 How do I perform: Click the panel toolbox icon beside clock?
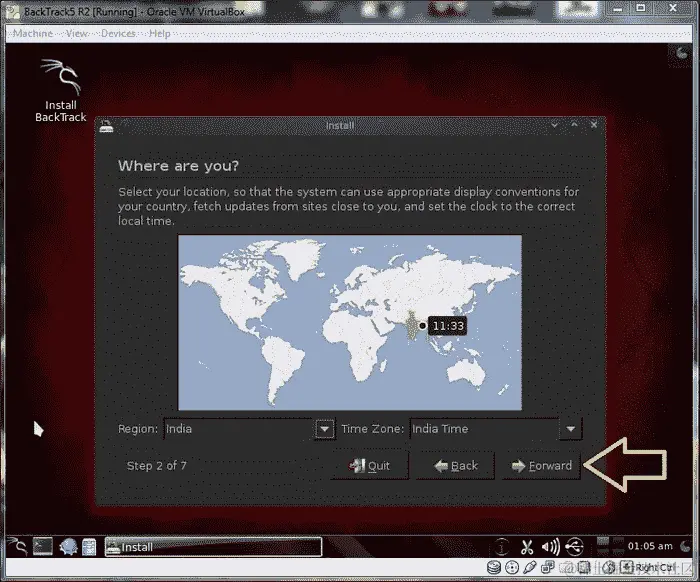(684, 546)
